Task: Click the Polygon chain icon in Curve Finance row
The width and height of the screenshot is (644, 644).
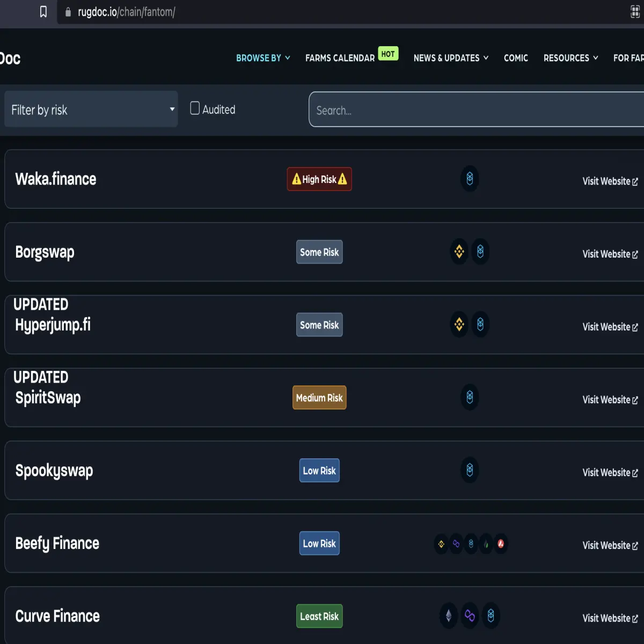Action: tap(470, 616)
